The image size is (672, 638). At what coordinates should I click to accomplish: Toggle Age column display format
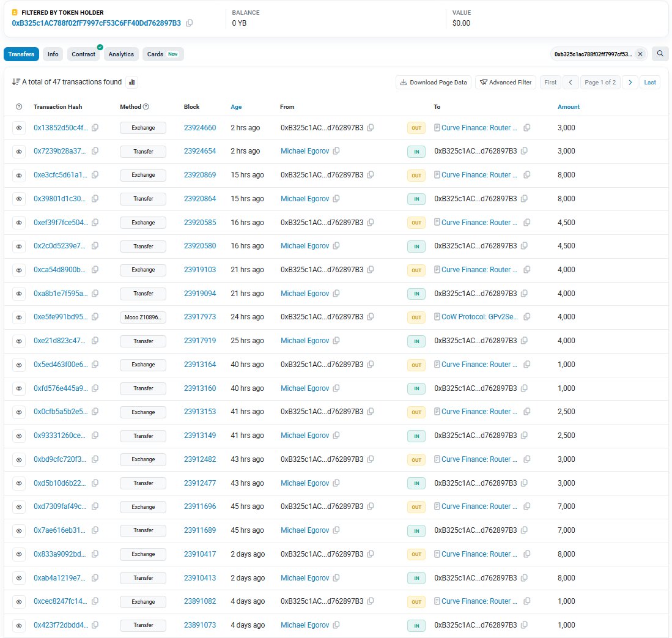pyautogui.click(x=236, y=107)
